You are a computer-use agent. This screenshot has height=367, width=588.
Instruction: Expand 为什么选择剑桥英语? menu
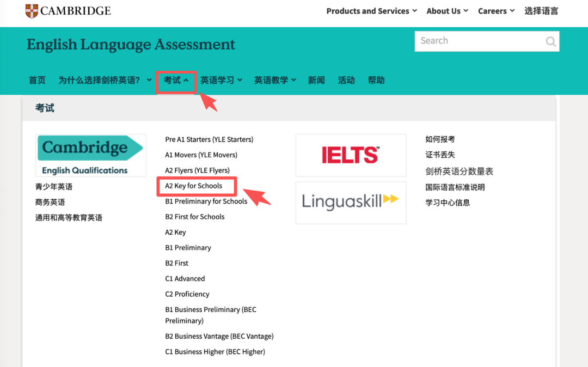105,80
